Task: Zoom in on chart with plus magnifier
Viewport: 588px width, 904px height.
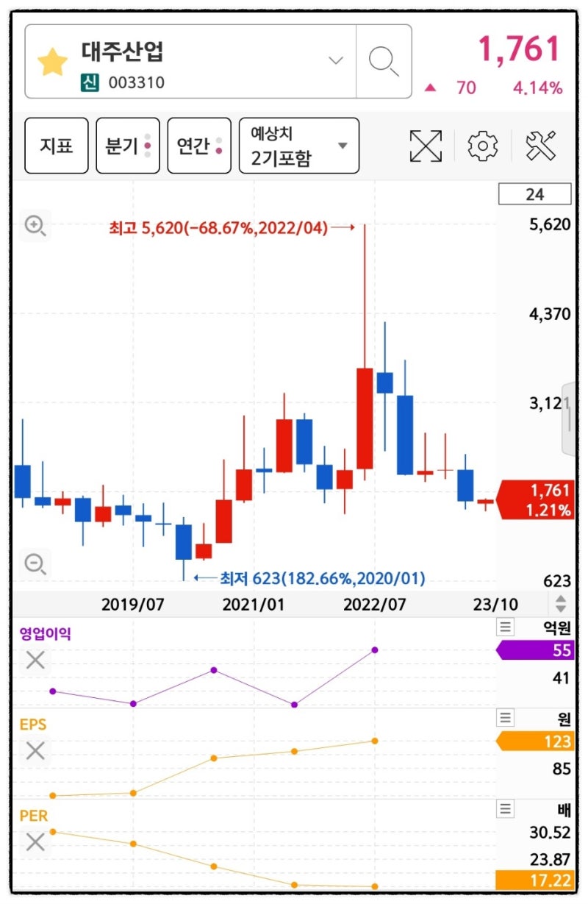Action: [35, 226]
